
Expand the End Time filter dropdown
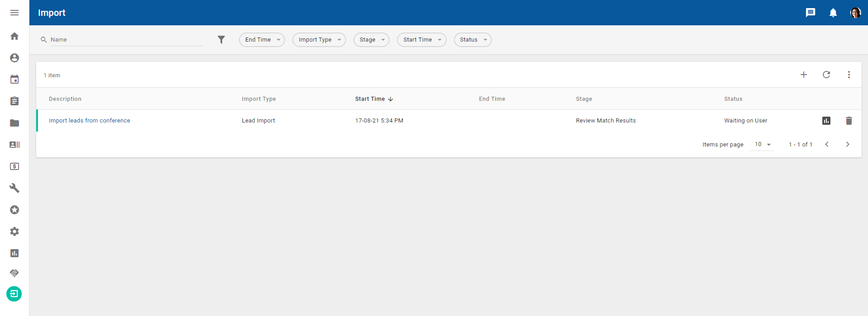262,40
